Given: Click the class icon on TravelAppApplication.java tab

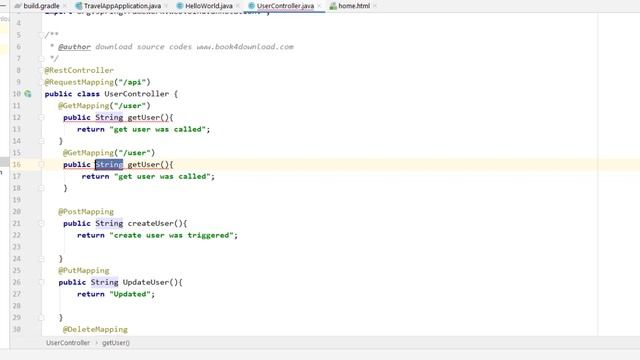Looking at the screenshot, I should 79,6.
